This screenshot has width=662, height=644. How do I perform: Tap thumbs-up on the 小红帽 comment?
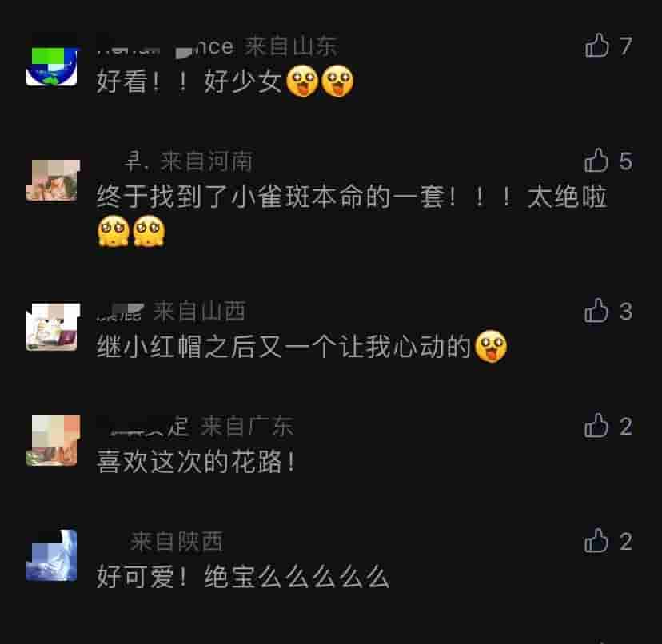(596, 311)
